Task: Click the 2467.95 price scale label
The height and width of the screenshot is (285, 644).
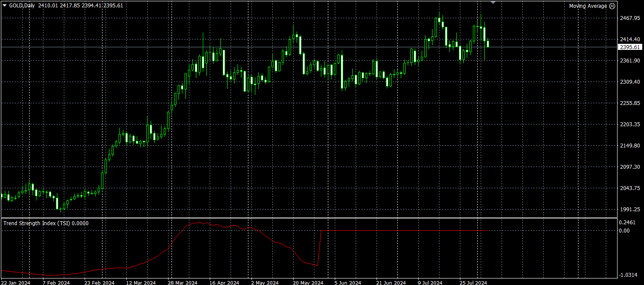Action: tap(630, 18)
